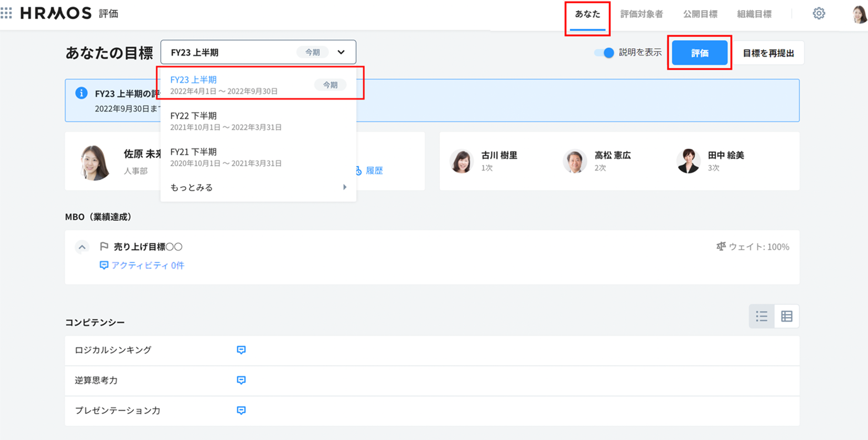Click the 目標を再提出 button
Viewport: 868px width, 440px height.
pos(768,53)
